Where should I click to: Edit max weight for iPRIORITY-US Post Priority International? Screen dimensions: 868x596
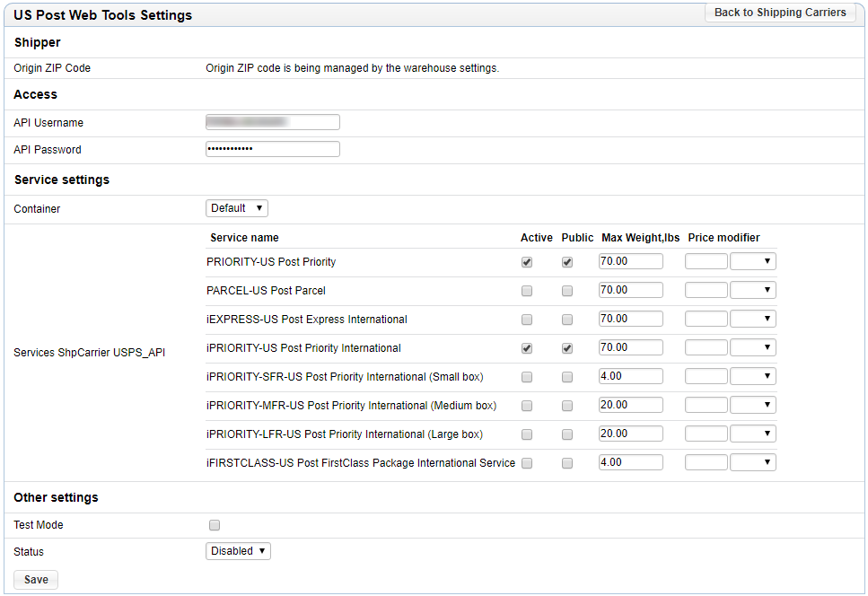click(630, 347)
